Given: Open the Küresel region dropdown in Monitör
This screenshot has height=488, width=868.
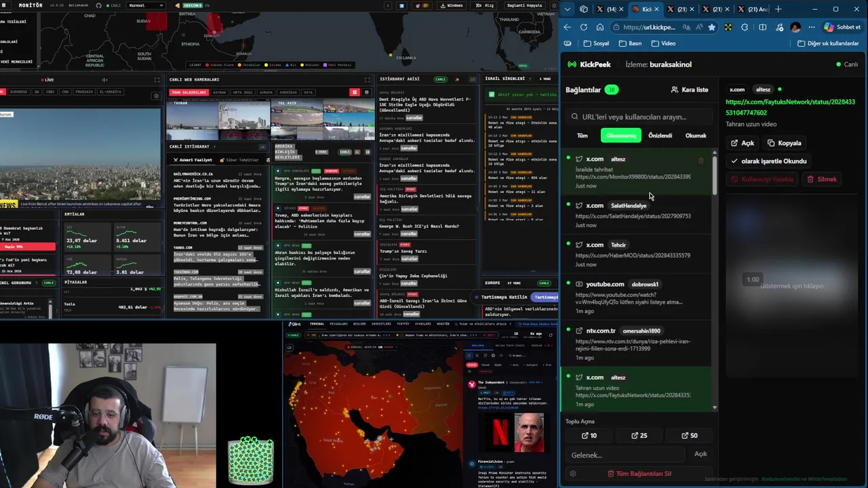Looking at the screenshot, I should 146,5.
